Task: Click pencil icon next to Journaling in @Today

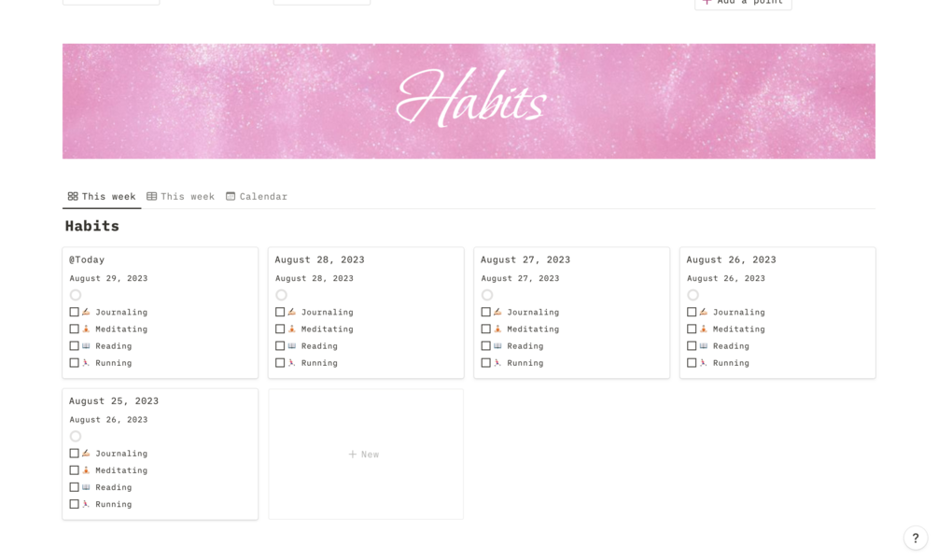Action: [86, 312]
